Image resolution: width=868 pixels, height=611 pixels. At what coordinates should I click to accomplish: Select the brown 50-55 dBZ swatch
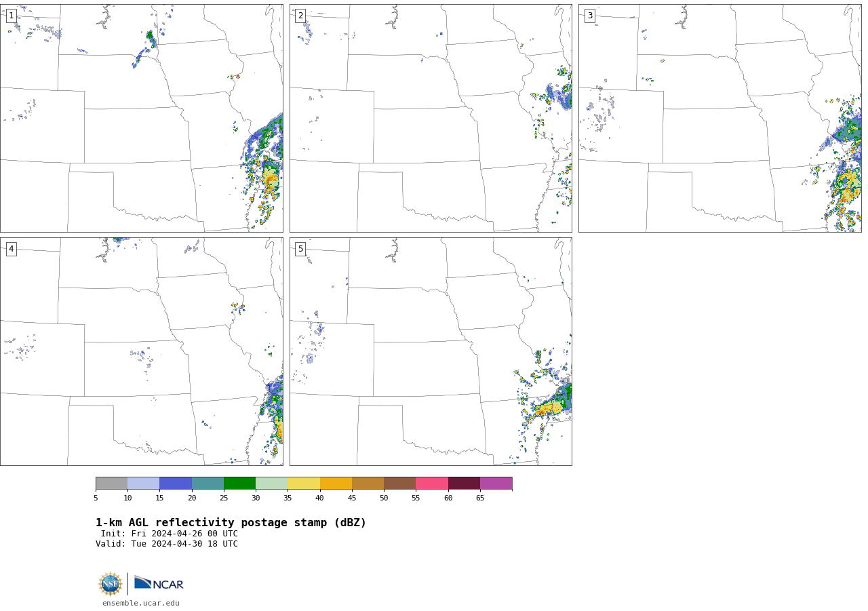click(x=399, y=483)
